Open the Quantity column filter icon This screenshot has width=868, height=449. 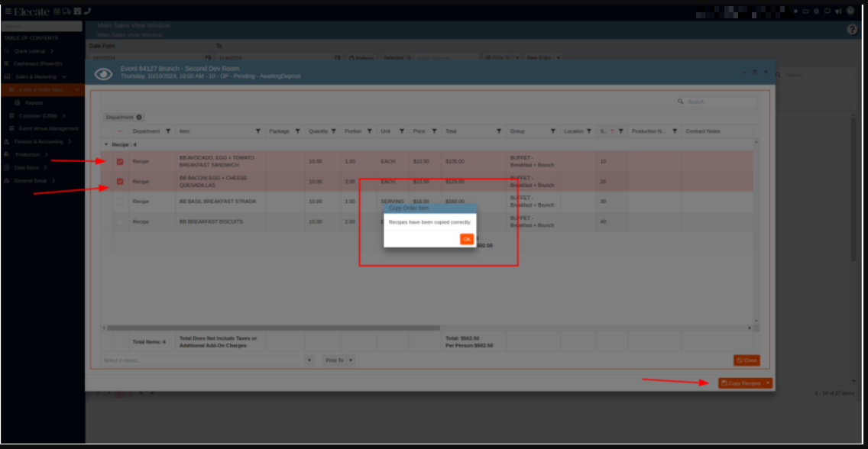pyautogui.click(x=334, y=131)
